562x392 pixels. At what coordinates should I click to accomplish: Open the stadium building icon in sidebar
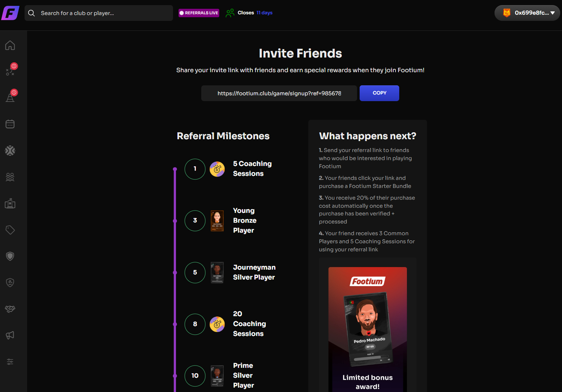click(10, 203)
